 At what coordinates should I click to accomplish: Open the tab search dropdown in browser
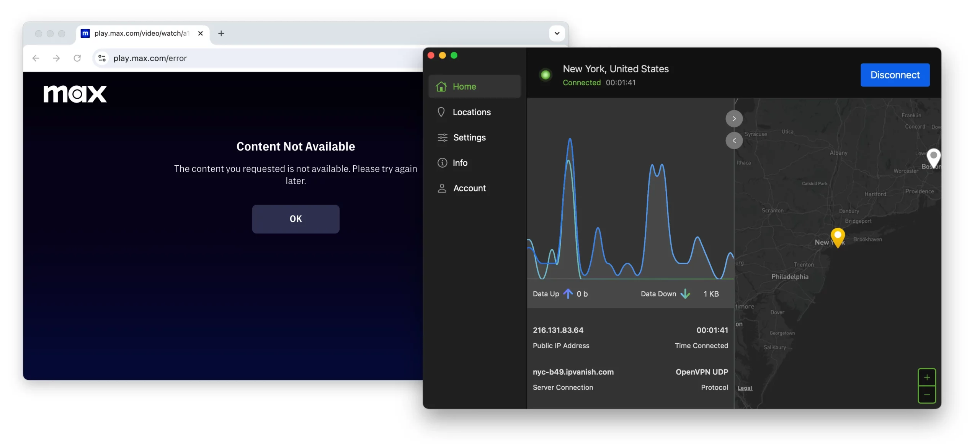557,34
